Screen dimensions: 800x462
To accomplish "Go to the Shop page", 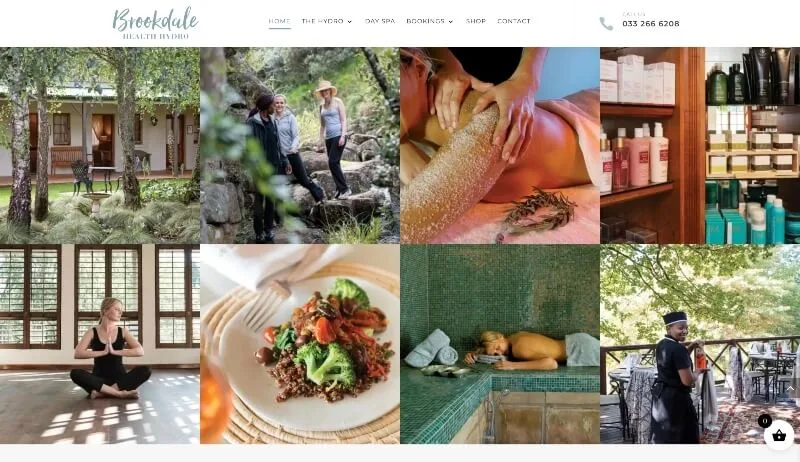I will [476, 21].
